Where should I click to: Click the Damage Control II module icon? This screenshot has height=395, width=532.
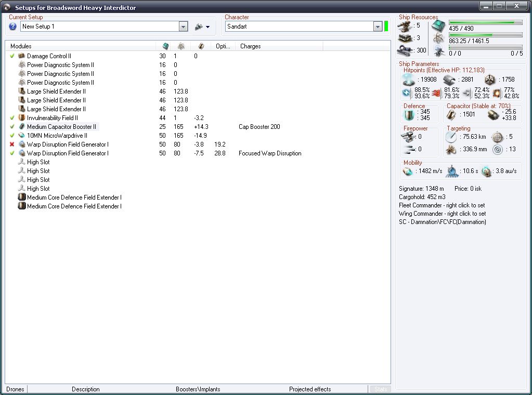(x=22, y=56)
